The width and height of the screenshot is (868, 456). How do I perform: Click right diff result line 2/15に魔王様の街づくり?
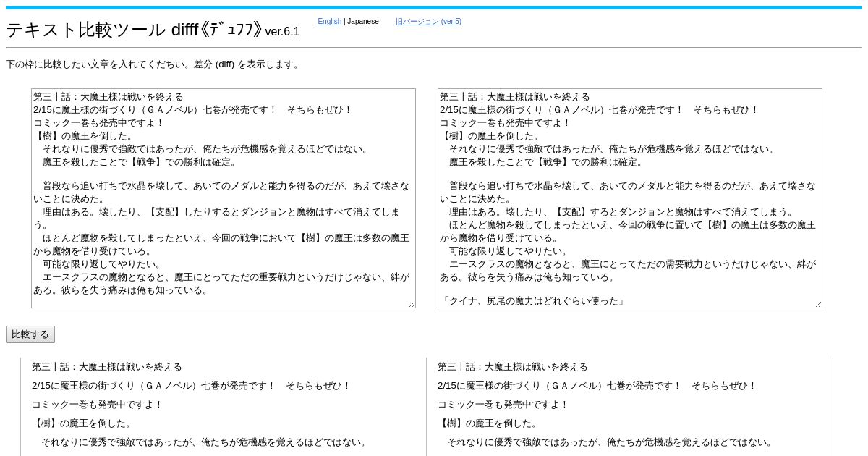597,386
